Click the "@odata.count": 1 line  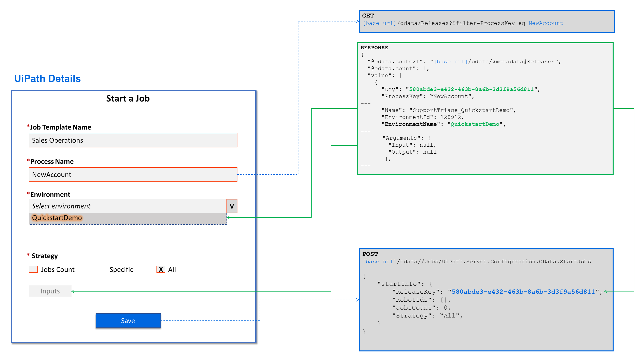click(398, 68)
